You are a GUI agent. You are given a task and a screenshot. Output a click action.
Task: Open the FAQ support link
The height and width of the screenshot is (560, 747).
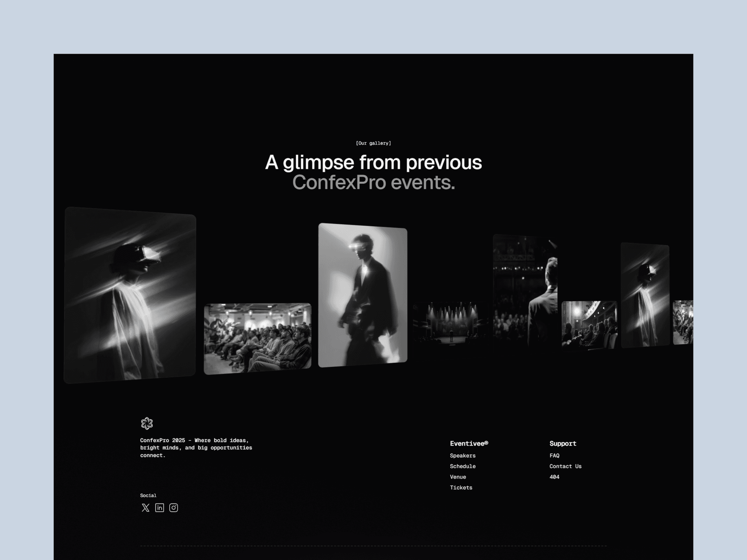[x=554, y=455]
